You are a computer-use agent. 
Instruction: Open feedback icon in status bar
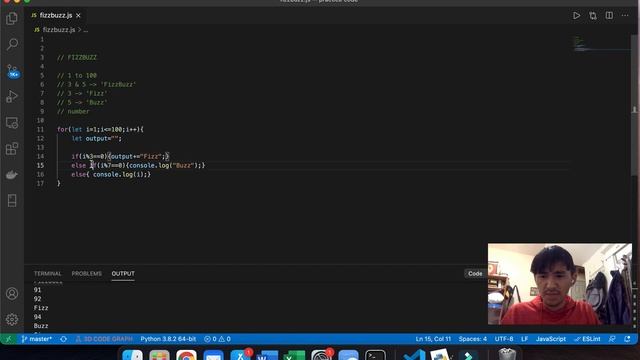click(612, 339)
